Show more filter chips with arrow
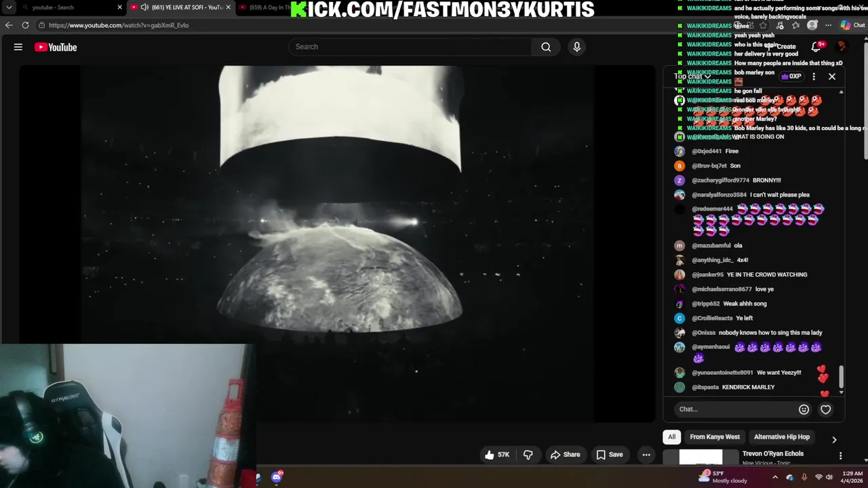The height and width of the screenshot is (488, 868). click(x=834, y=440)
